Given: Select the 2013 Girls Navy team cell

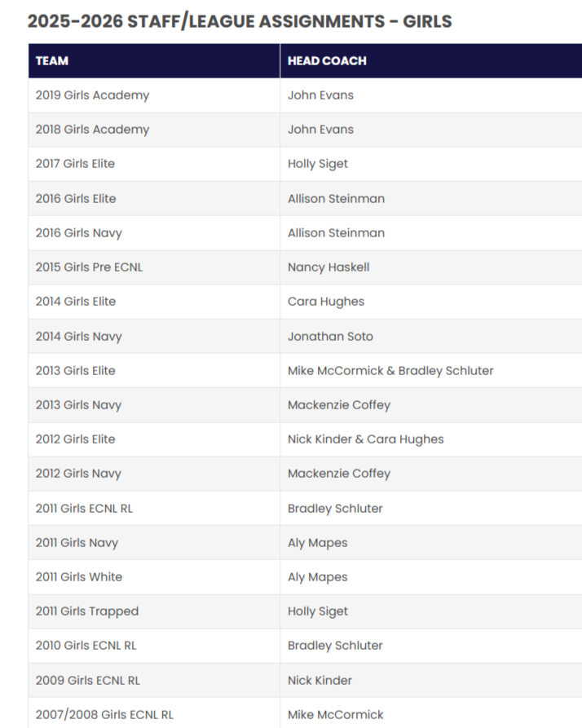Looking at the screenshot, I should tap(154, 405).
